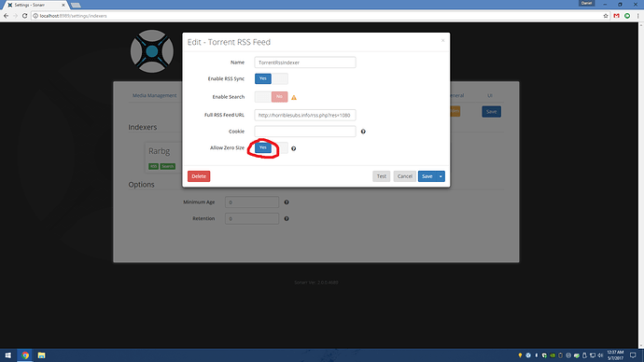Viewport: 644px width, 362px height.
Task: Select the Settings - Sonarr browser tab
Action: [35, 5]
